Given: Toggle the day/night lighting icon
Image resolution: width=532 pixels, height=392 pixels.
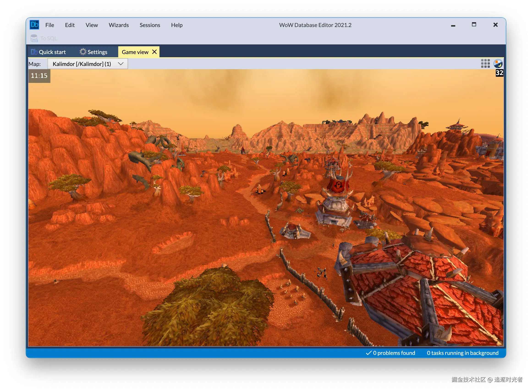Looking at the screenshot, I should (498, 64).
